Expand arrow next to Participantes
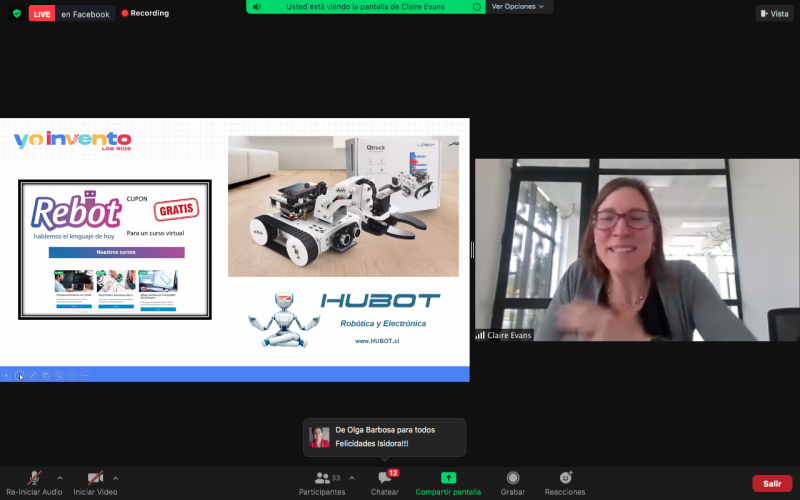The image size is (800, 500). [352, 478]
